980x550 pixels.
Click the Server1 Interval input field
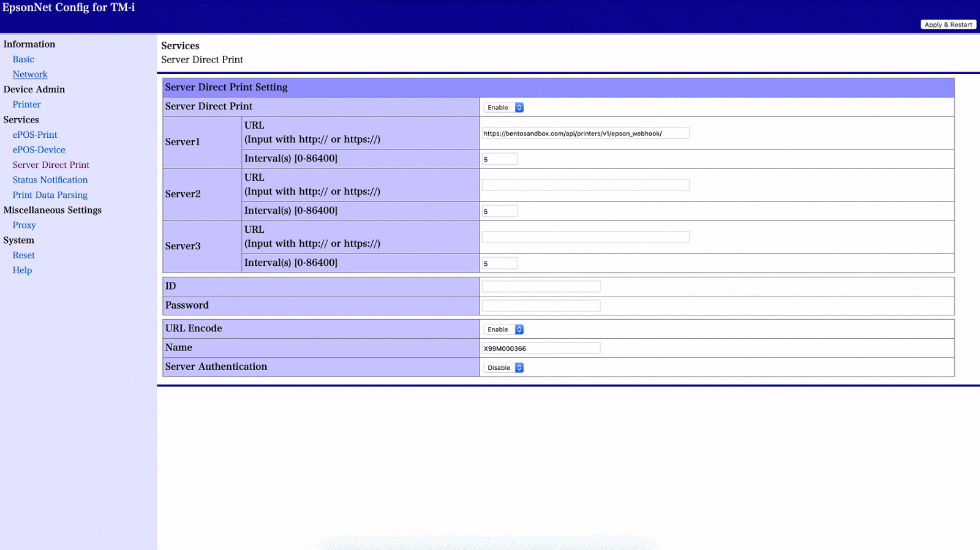click(x=500, y=159)
